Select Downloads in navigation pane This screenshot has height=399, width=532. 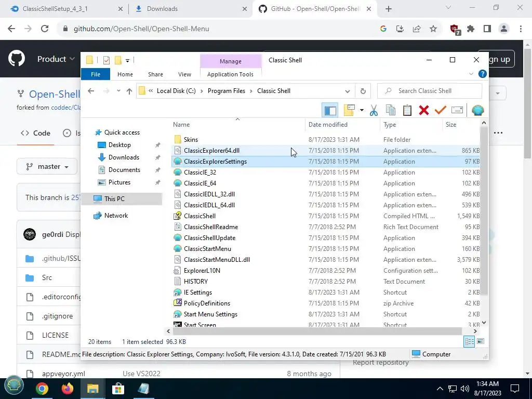124,157
